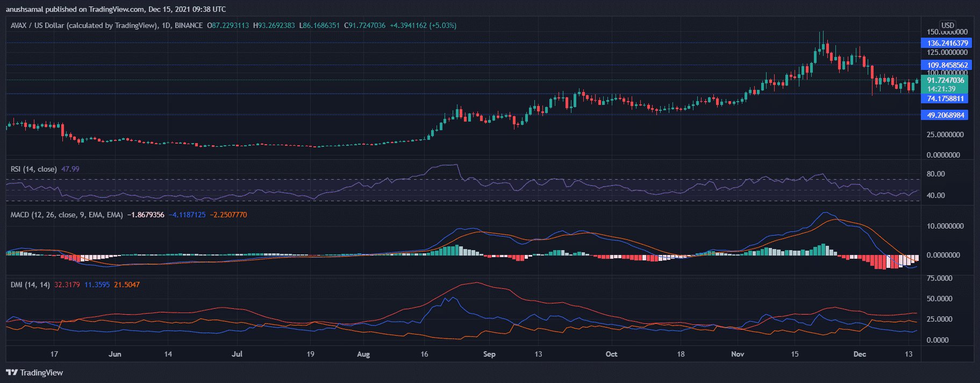Click the Jun label on the time axis

click(x=115, y=354)
